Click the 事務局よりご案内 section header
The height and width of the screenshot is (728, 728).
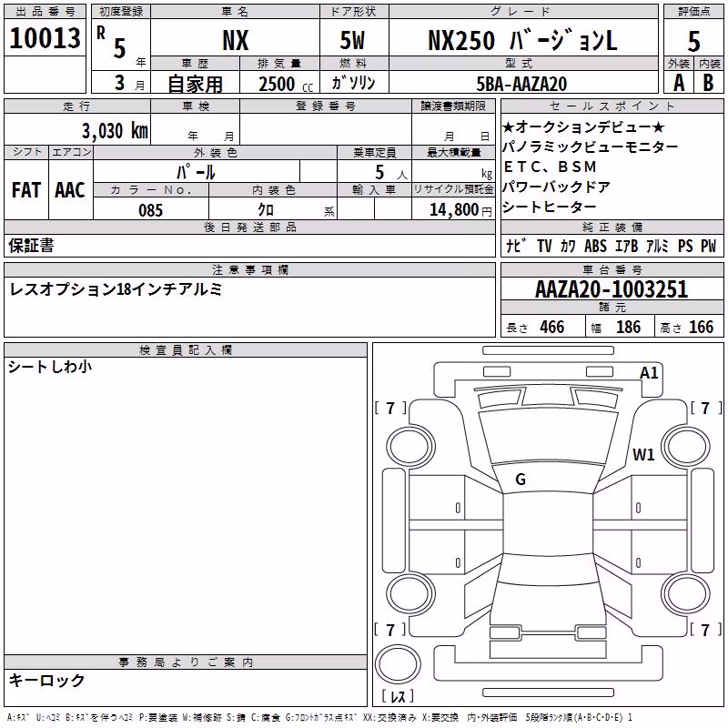coord(186,662)
